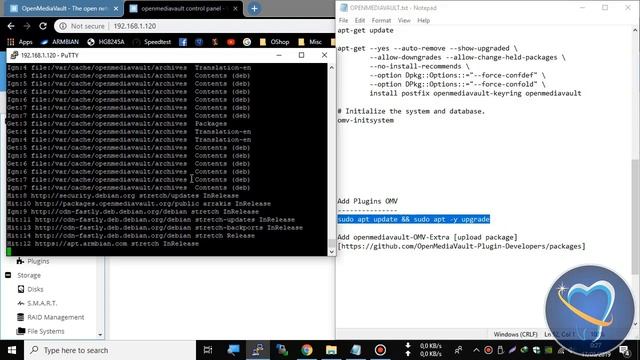640x360 pixels.
Task: Click the PuTTY scrollbar up arrow
Action: pyautogui.click(x=331, y=67)
